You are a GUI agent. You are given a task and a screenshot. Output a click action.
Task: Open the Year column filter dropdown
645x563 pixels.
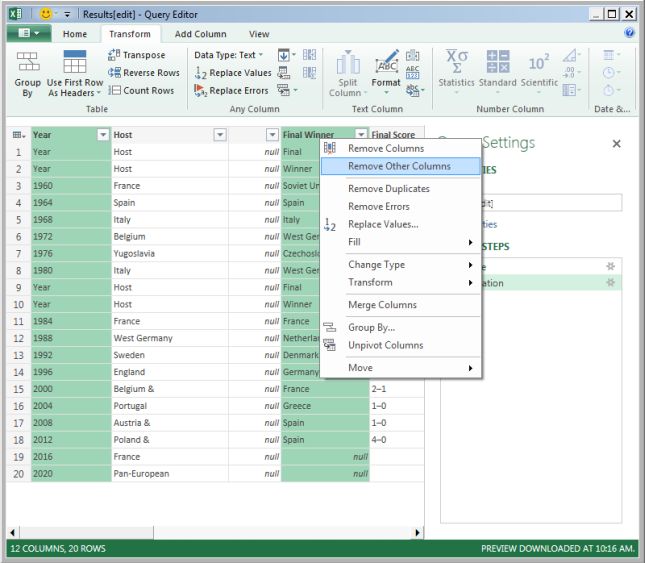click(x=102, y=135)
